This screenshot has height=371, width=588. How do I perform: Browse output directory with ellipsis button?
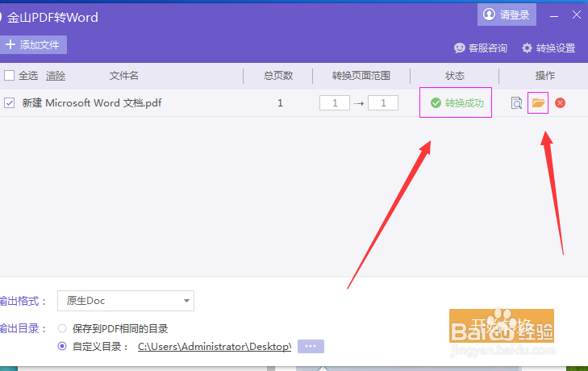311,346
